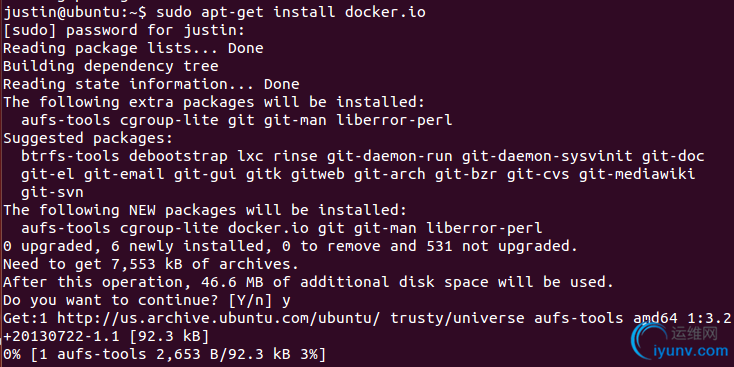The image size is (734, 367).
Task: Click the 'Reading package lists... Done' line
Action: pyautogui.click(x=133, y=48)
